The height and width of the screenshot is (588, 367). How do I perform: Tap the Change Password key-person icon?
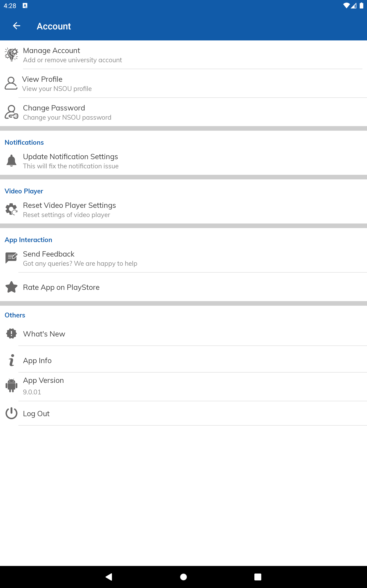point(11,112)
